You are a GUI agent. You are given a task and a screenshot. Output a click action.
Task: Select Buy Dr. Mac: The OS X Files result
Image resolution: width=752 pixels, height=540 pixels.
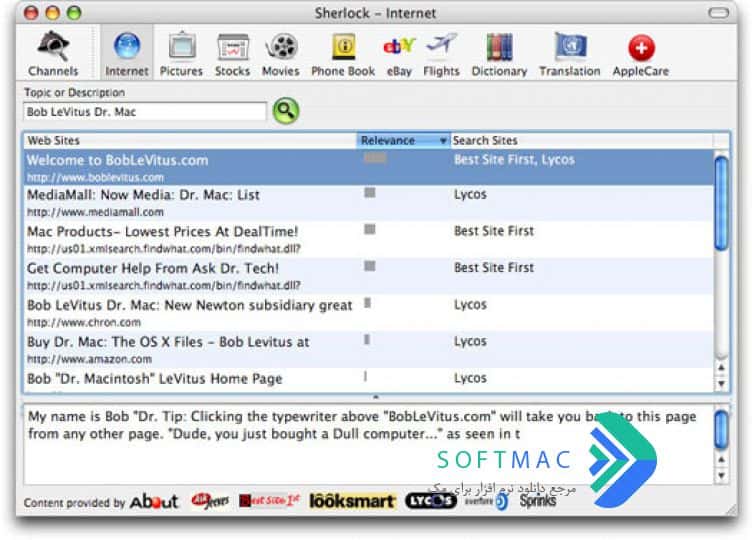coord(368,350)
